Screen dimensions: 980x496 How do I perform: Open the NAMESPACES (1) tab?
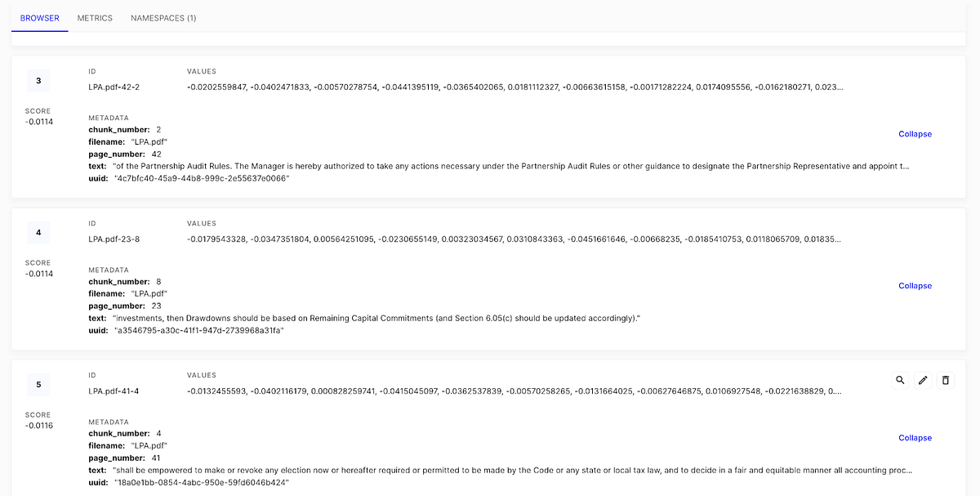pos(163,17)
